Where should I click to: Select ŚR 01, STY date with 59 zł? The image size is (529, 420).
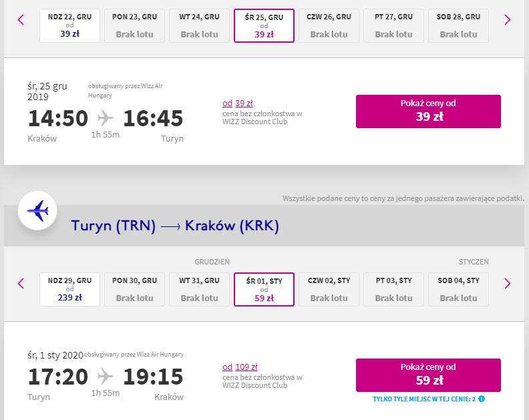[264, 289]
